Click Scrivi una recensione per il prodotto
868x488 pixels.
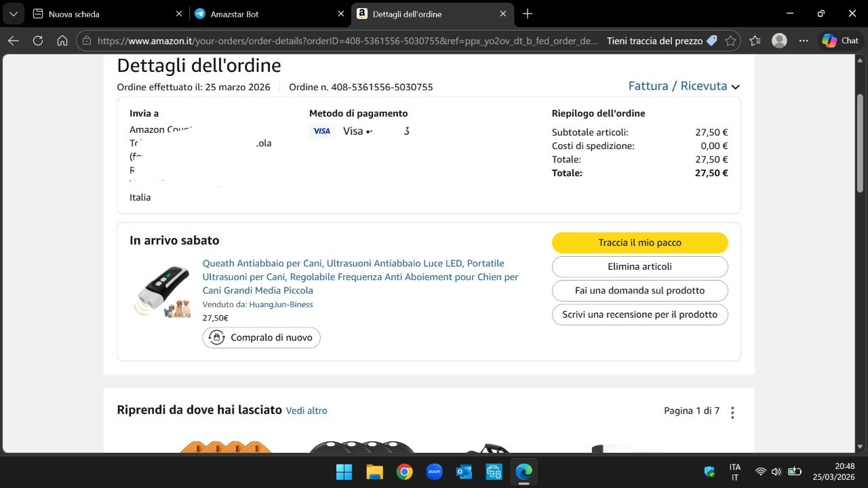point(639,314)
